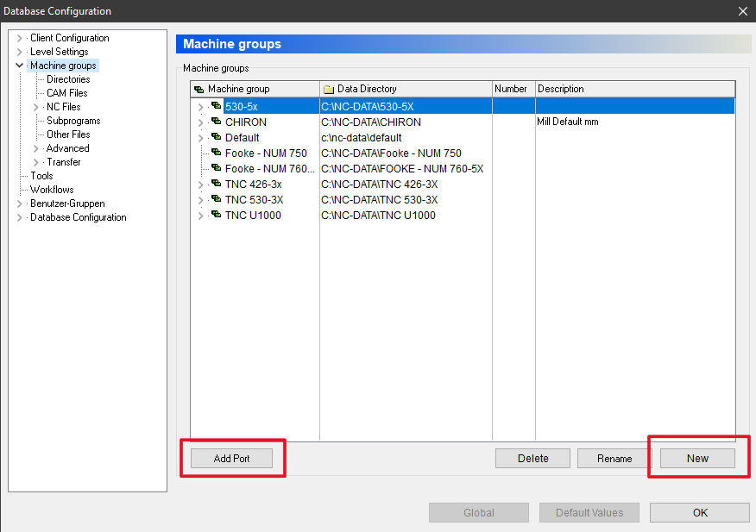Click the New button
The image size is (756, 532).
tap(697, 458)
